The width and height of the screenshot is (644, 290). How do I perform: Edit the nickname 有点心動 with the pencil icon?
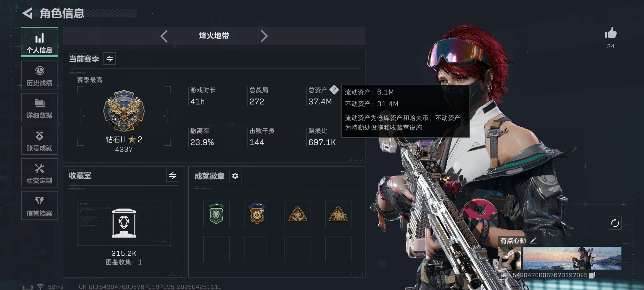533,240
